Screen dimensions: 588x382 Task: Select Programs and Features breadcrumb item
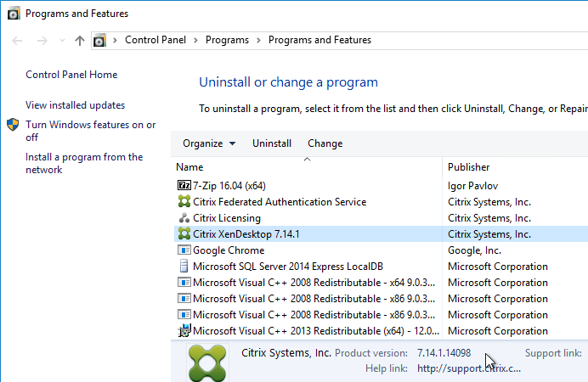pos(319,40)
